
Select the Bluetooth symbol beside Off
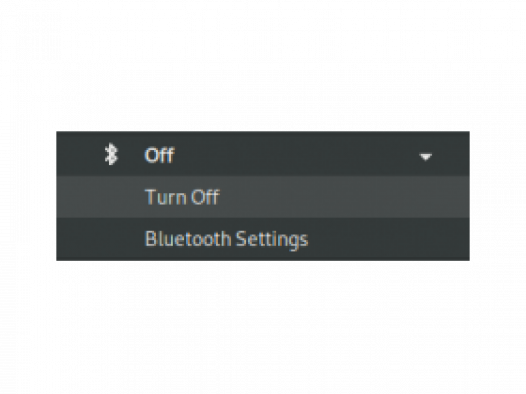click(111, 154)
